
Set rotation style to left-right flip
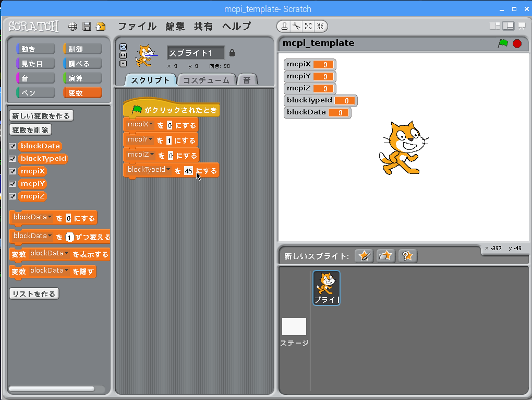[123, 55]
